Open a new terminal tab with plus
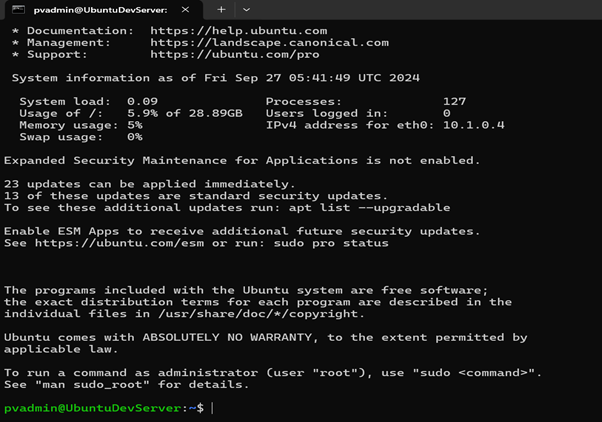Screen dimensions: 602x422 click(x=221, y=10)
